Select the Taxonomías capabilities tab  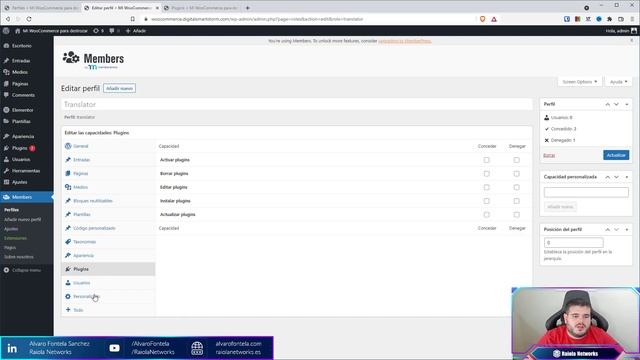coord(109,242)
